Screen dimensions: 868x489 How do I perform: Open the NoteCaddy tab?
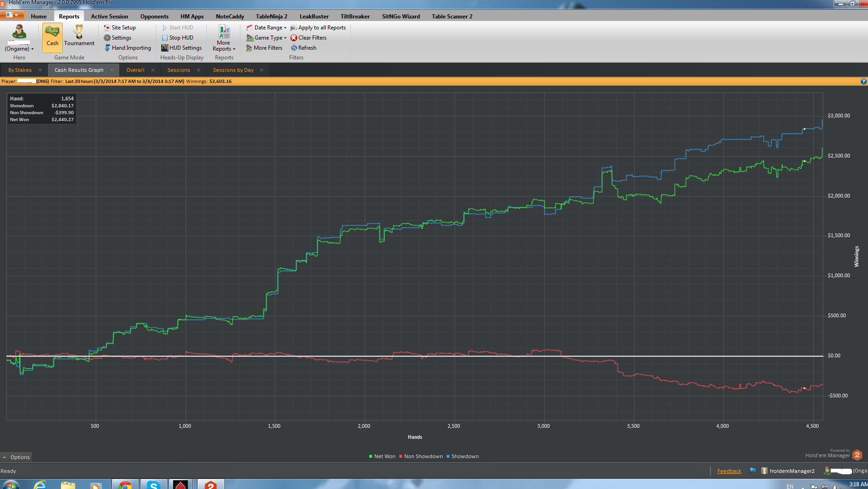pyautogui.click(x=230, y=17)
